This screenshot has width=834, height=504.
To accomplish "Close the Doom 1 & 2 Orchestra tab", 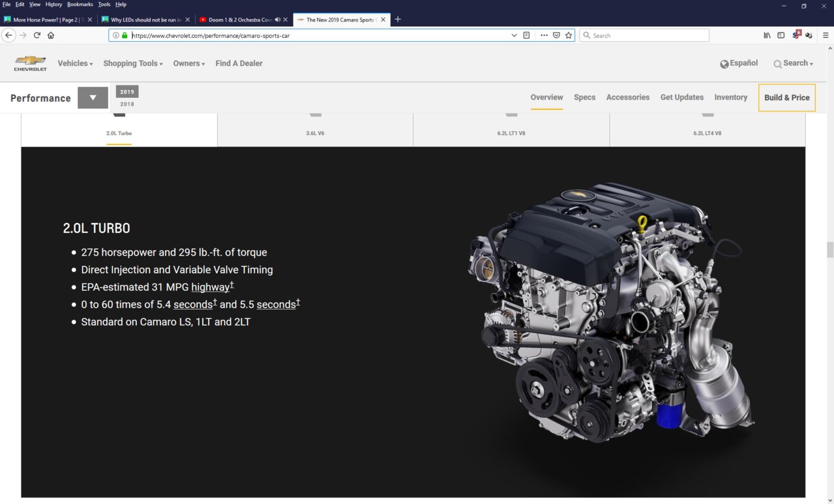I will point(286,20).
